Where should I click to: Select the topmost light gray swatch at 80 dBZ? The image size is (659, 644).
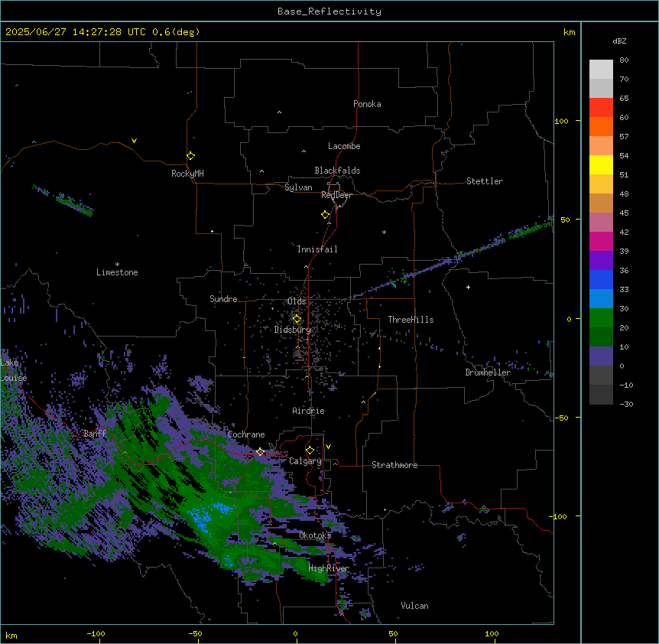coord(601,70)
